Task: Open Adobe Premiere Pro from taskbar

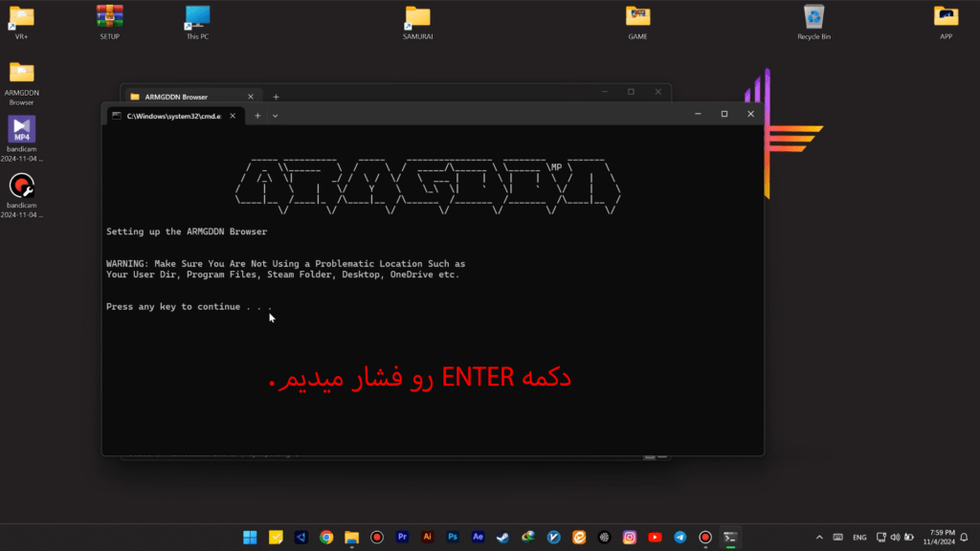Action: click(x=402, y=538)
